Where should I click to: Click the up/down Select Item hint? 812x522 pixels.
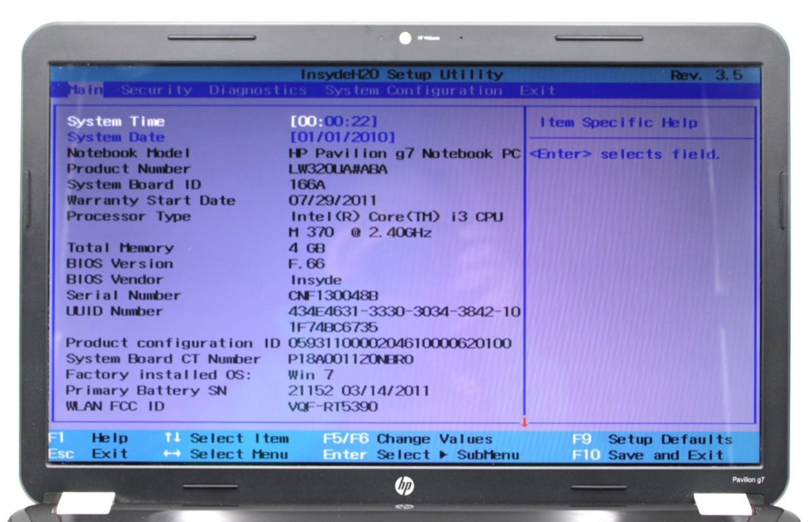(x=227, y=438)
